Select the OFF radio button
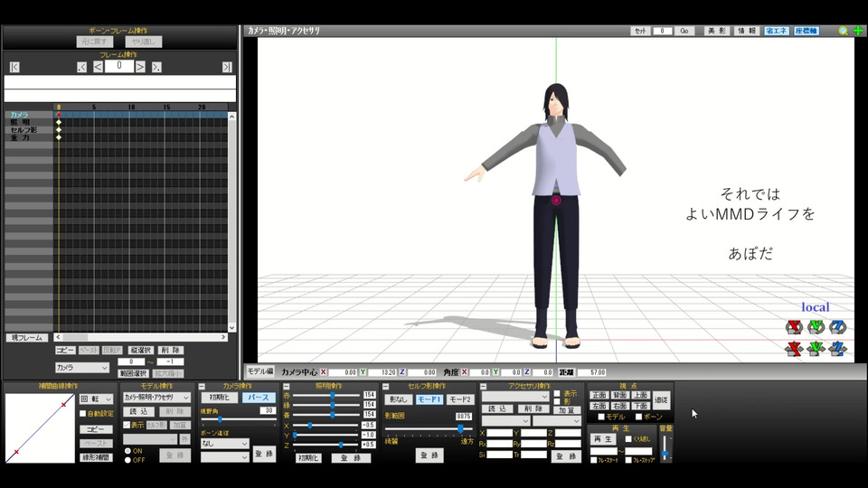 [x=127, y=460]
